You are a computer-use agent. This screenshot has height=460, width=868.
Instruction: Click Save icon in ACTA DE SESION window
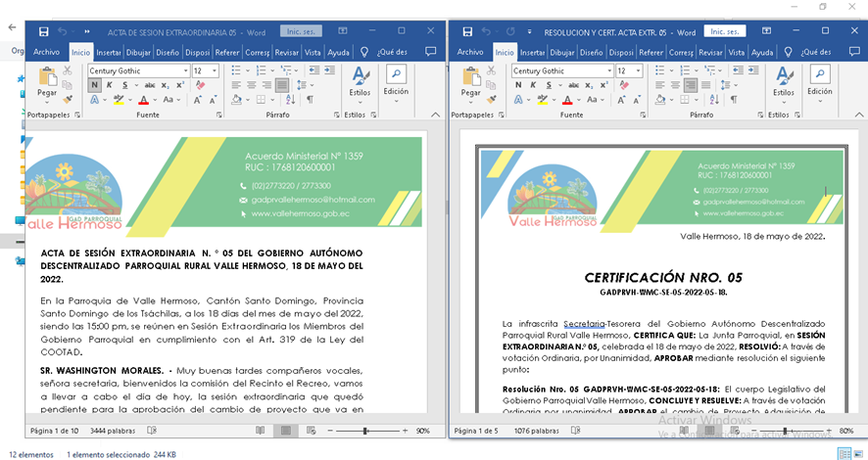tap(43, 32)
